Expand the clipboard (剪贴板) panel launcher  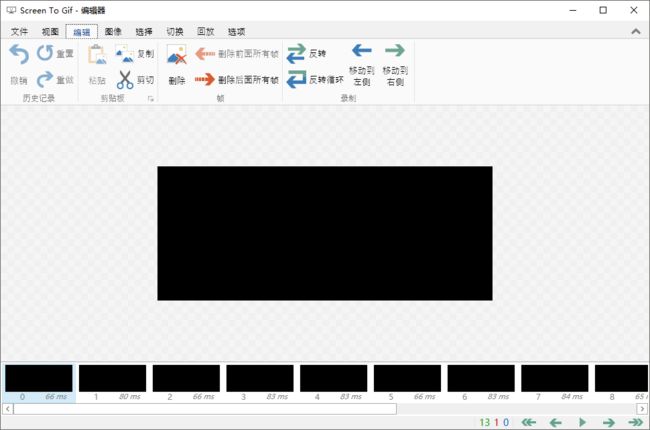pyautogui.click(x=151, y=99)
